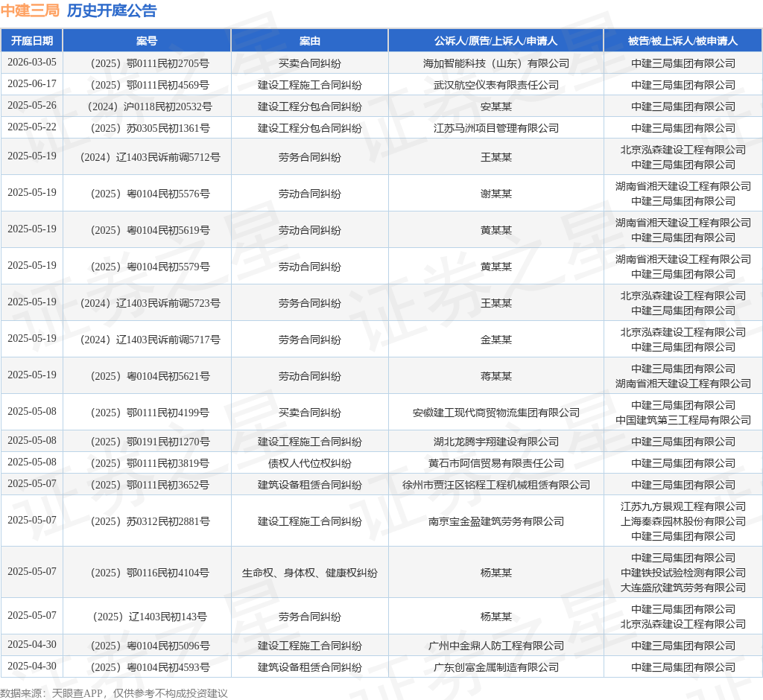Click plaintiff 江苏马洲项目管理有限公司
Image resolution: width=763 pixels, height=700 pixels.
point(496,128)
